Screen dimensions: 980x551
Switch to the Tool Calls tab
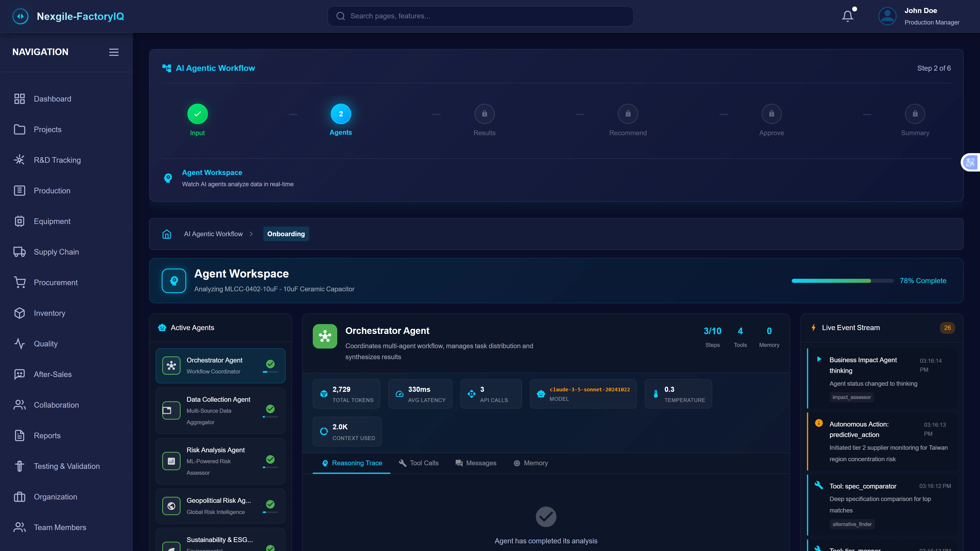[x=419, y=463]
